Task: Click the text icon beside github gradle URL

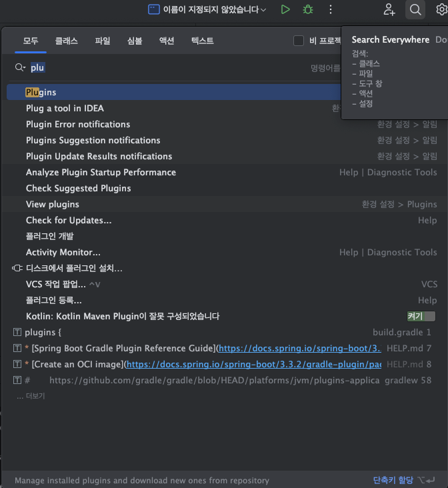Action: (17, 380)
